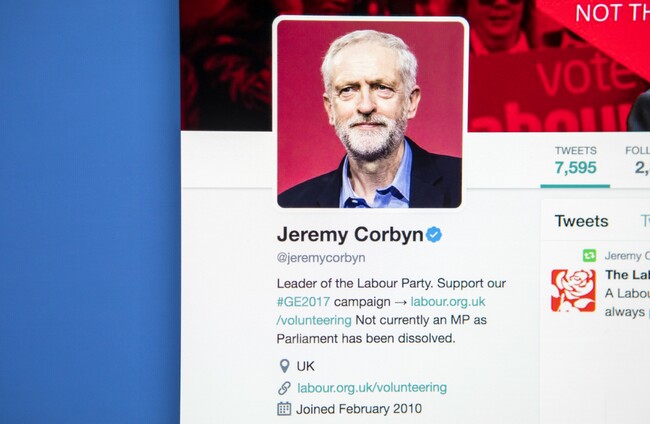This screenshot has width=650, height=424.
Task: Click the calendar icon beside Joined date
Action: click(x=284, y=409)
